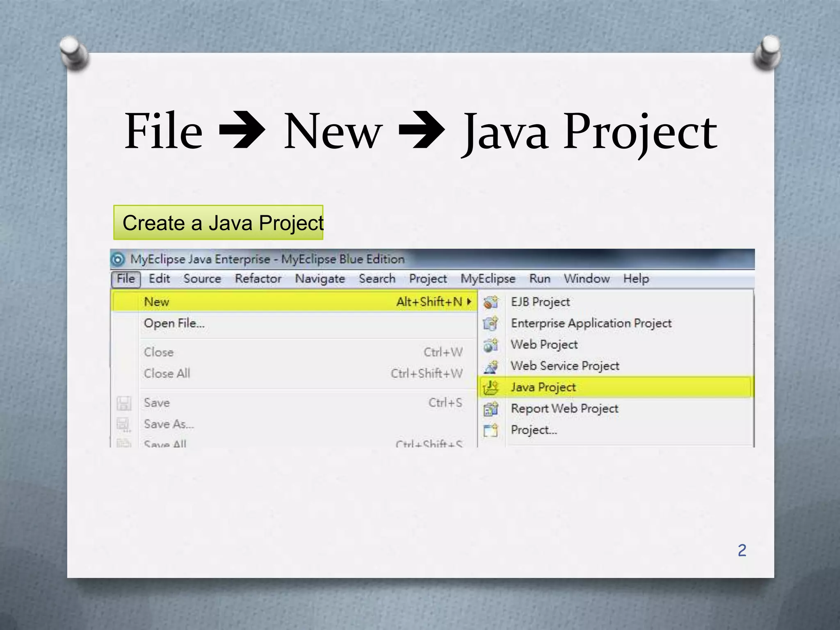
Task: Click the generic Project... folder icon
Action: [x=491, y=430]
